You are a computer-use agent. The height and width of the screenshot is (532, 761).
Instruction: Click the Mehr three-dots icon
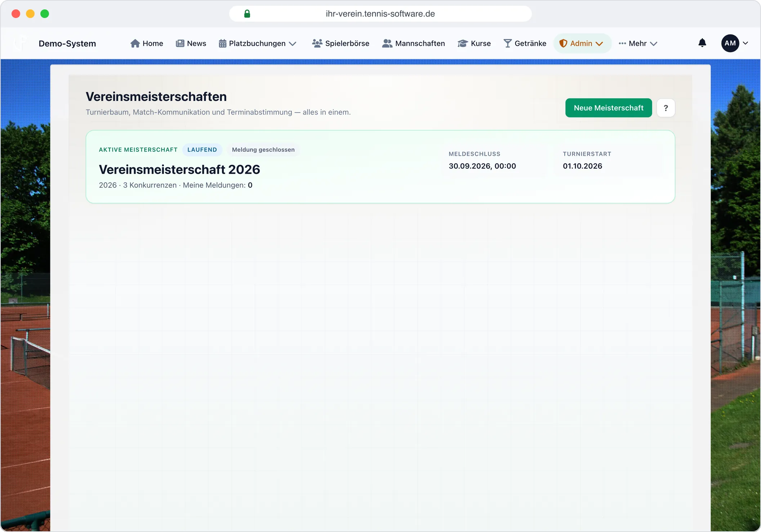(x=622, y=43)
